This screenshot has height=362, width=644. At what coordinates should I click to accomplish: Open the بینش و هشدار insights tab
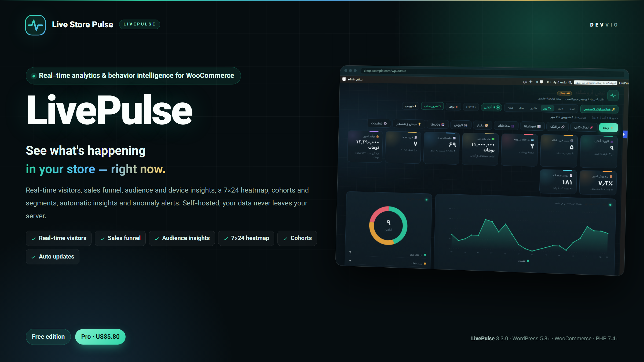point(408,124)
